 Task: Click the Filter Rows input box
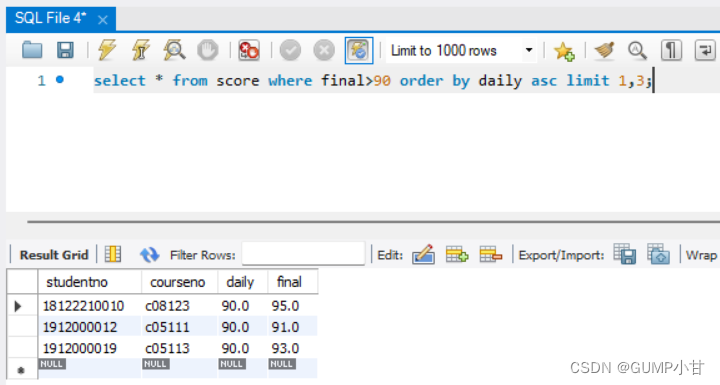(x=304, y=254)
